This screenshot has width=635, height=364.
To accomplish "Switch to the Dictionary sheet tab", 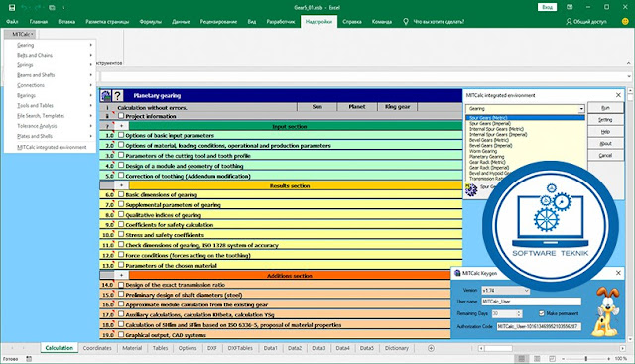I will (x=397, y=348).
